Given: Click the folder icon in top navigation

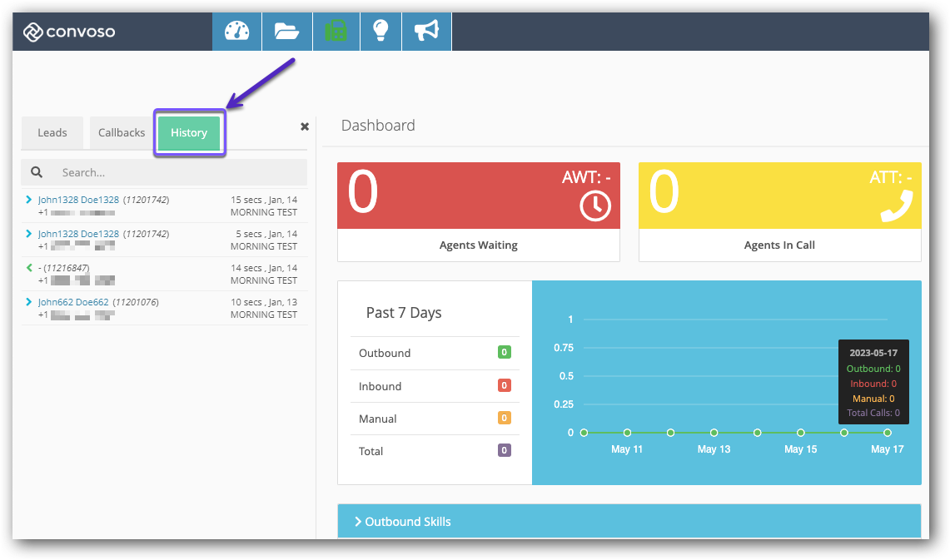Looking at the screenshot, I should tap(286, 32).
